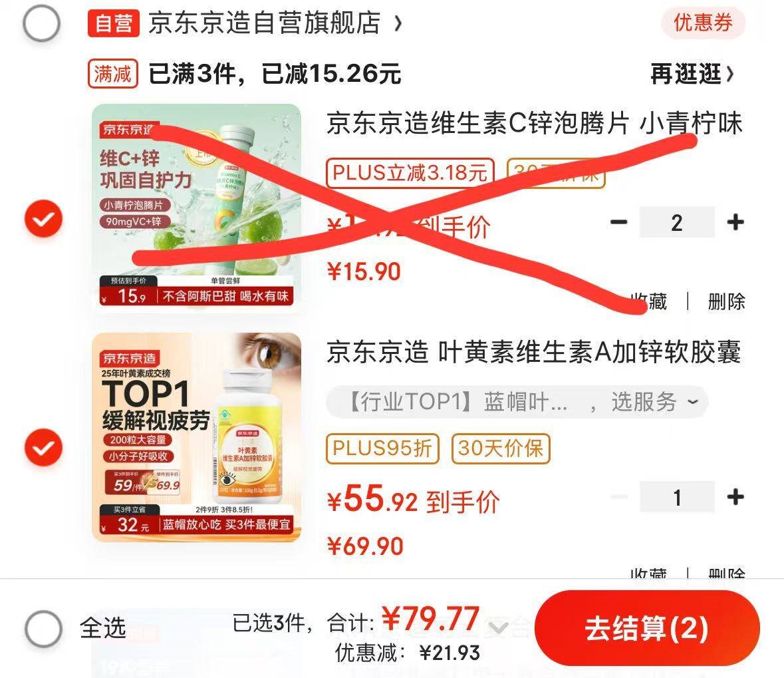Edit the quantity field showing 1
Image resolution: width=784 pixels, height=678 pixels.
[676, 497]
